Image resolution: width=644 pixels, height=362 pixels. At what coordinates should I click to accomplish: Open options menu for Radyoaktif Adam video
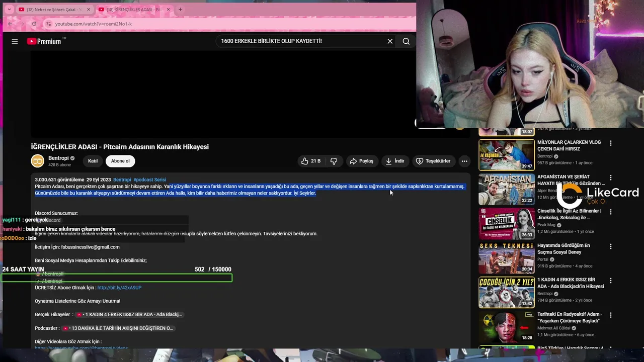pyautogui.click(x=611, y=315)
